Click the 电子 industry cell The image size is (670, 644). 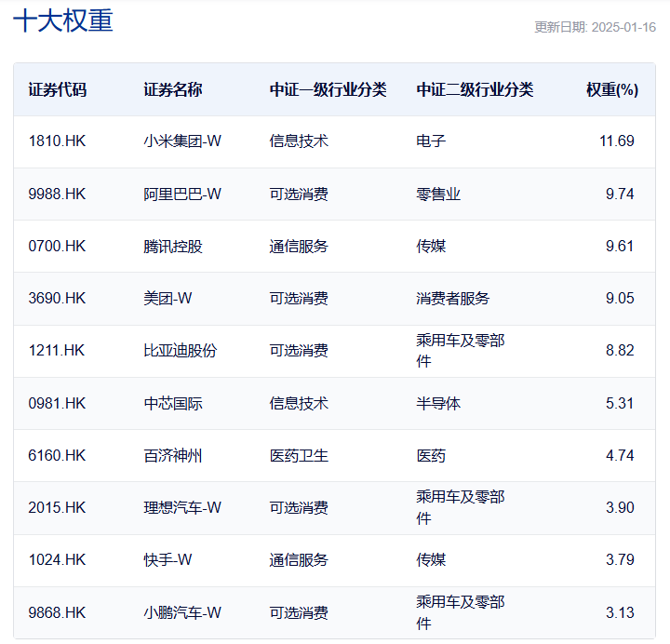click(431, 141)
